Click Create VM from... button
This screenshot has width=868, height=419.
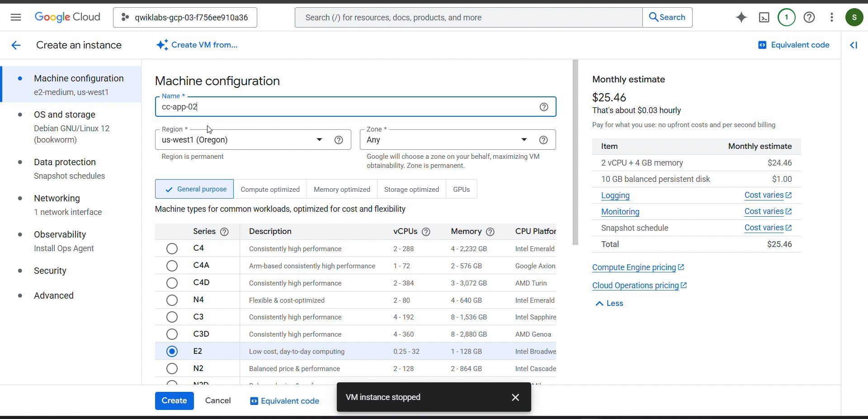click(x=197, y=45)
